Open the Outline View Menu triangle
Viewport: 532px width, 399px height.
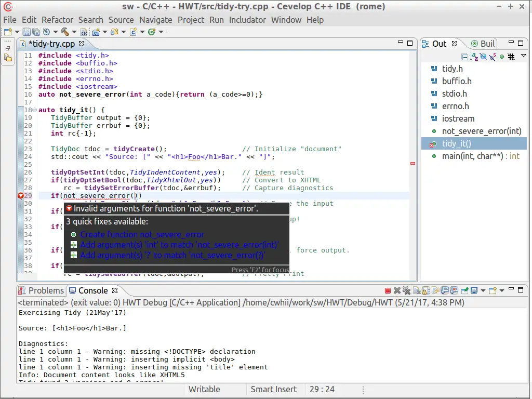click(524, 55)
